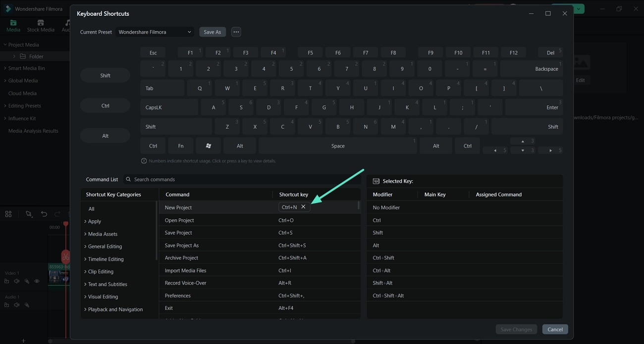This screenshot has height=344, width=644.
Task: Click the magic wand icon on Audio 1
Action: (x=27, y=305)
